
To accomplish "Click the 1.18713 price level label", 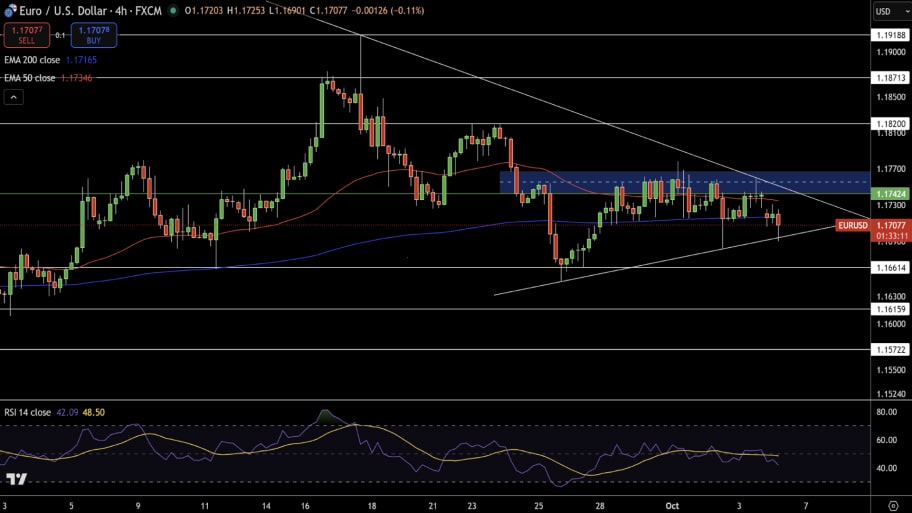I will click(890, 77).
